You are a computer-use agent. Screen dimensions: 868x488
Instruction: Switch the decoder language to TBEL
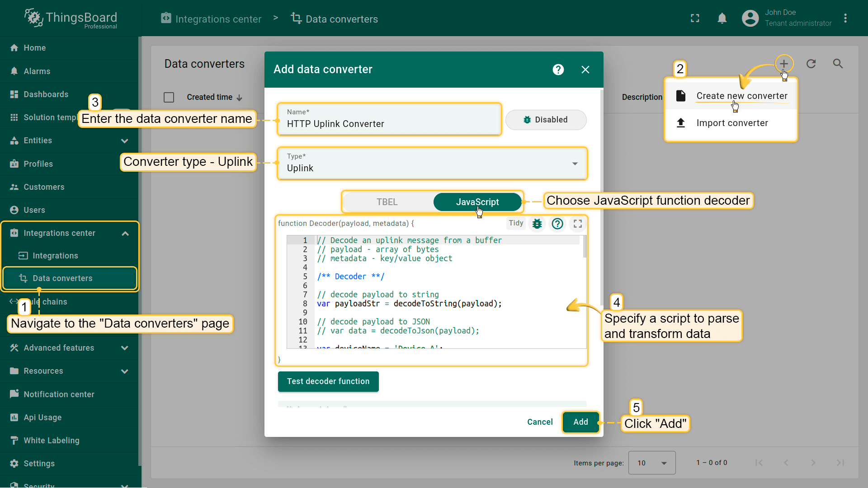tap(387, 202)
